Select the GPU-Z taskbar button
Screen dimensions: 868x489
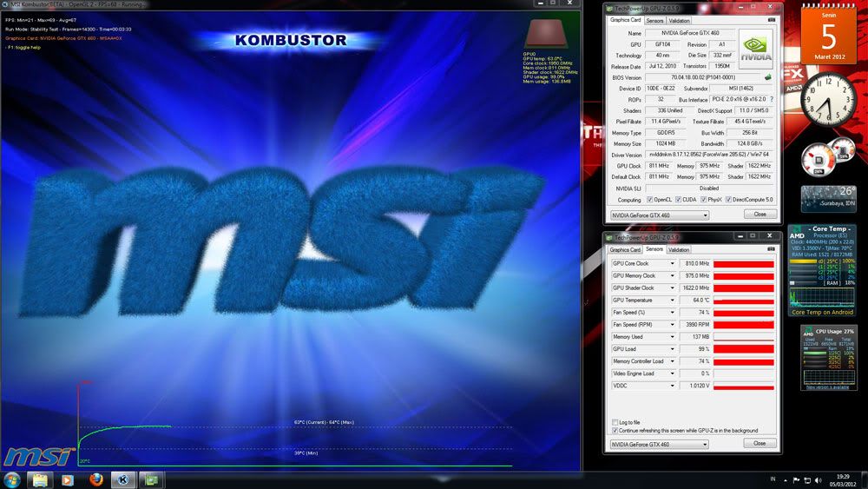(151, 479)
